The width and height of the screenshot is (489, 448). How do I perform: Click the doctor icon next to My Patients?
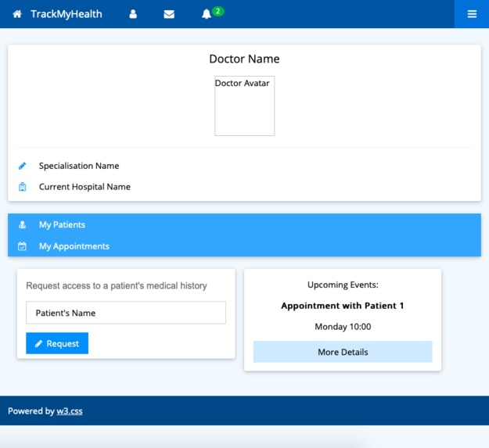point(22,224)
